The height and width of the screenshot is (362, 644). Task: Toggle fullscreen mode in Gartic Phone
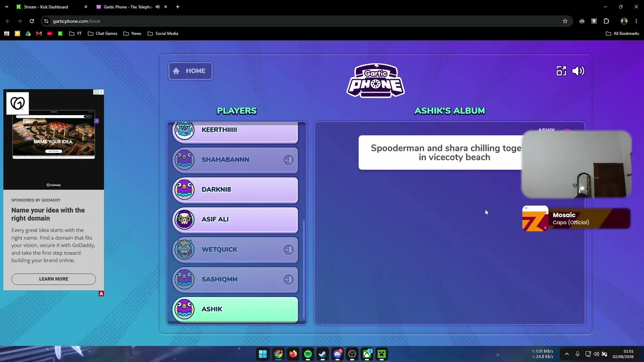pyautogui.click(x=561, y=71)
